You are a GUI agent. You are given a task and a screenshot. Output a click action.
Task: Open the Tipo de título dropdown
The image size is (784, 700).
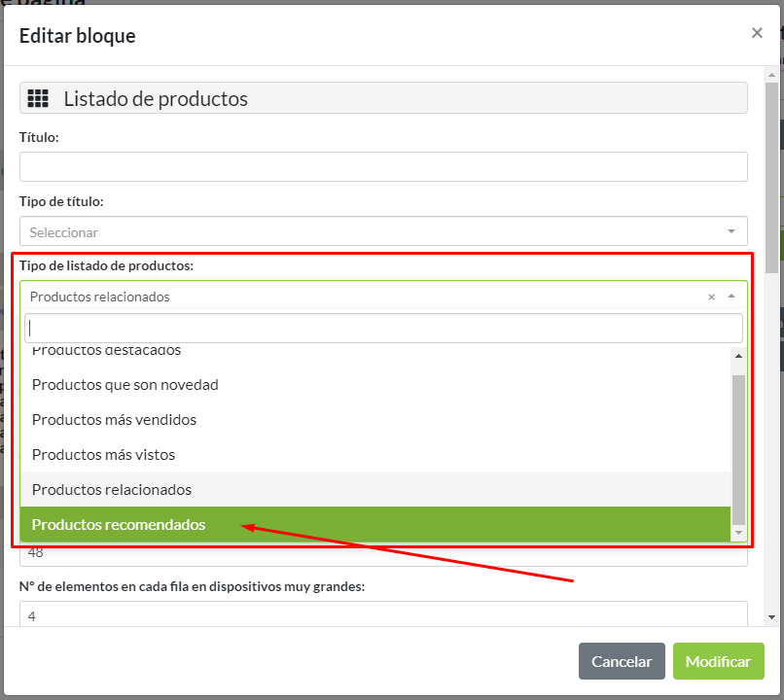pyautogui.click(x=383, y=231)
